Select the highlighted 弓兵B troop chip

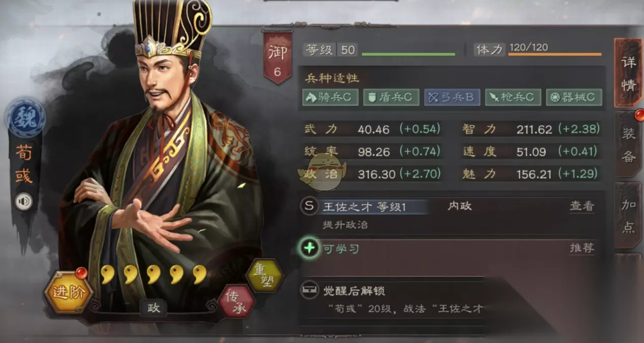[x=452, y=97]
